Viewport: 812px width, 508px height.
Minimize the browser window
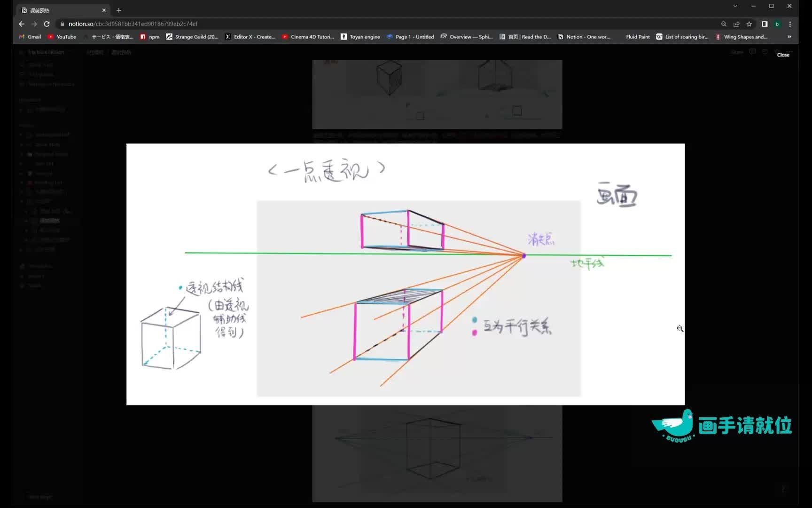(x=753, y=6)
